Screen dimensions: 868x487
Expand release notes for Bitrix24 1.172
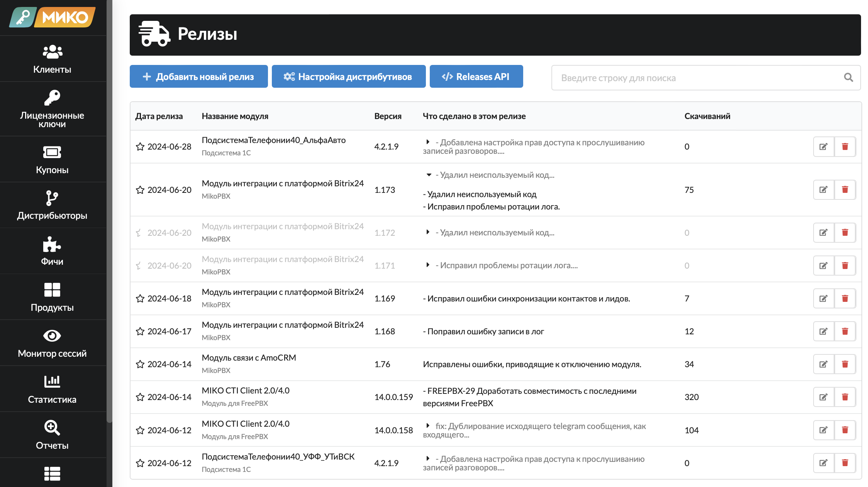(428, 232)
